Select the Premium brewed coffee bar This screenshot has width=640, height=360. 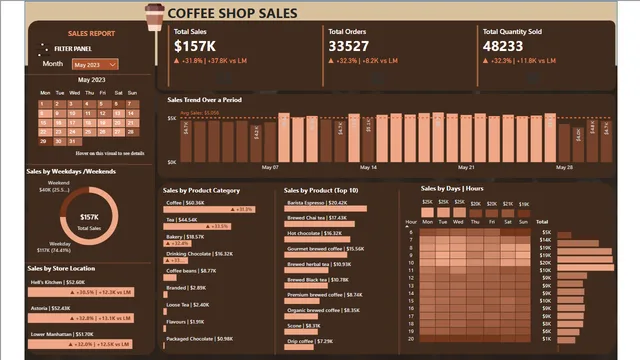[x=302, y=301]
